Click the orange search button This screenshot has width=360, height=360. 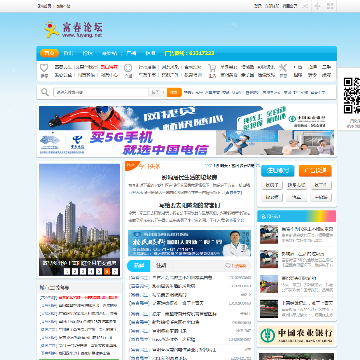174,92
